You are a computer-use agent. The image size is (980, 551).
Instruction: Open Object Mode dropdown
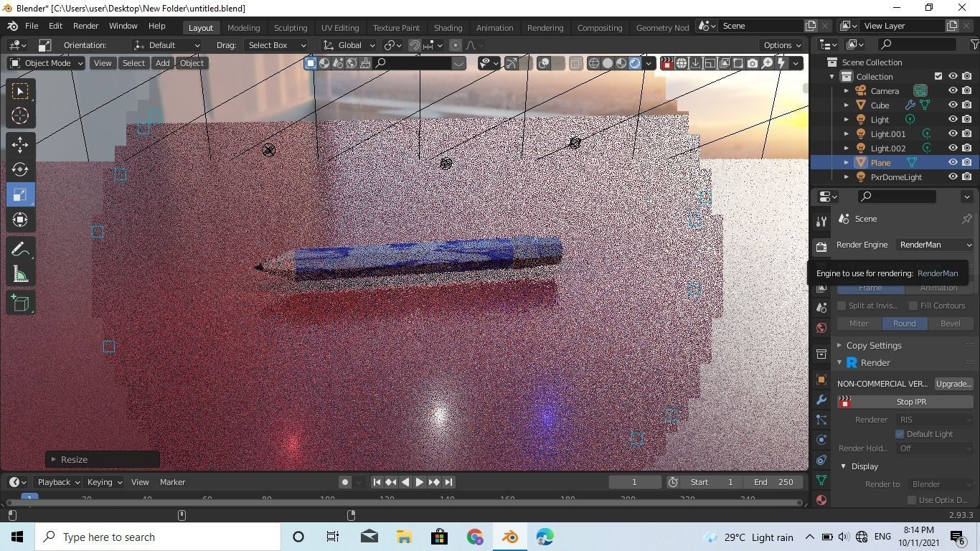pos(47,63)
